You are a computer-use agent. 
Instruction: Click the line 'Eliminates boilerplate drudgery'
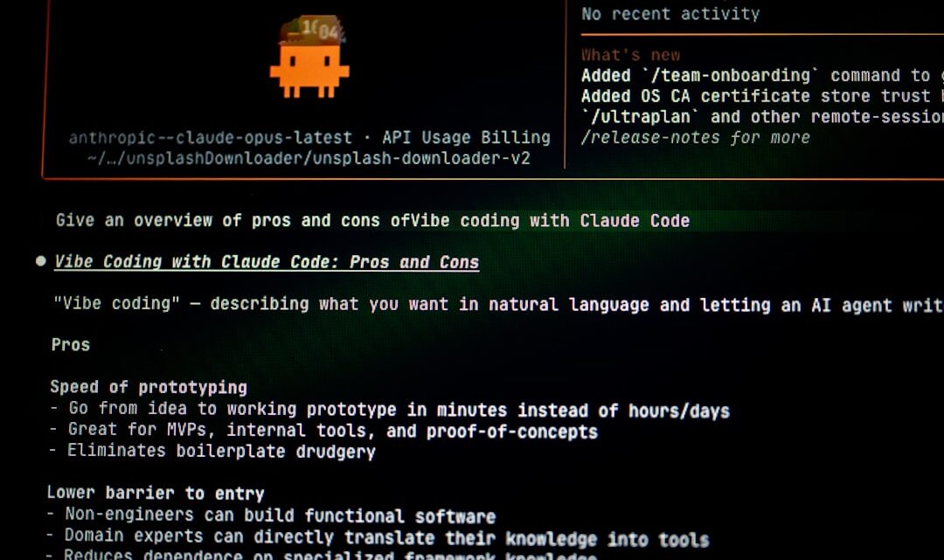pos(212,451)
